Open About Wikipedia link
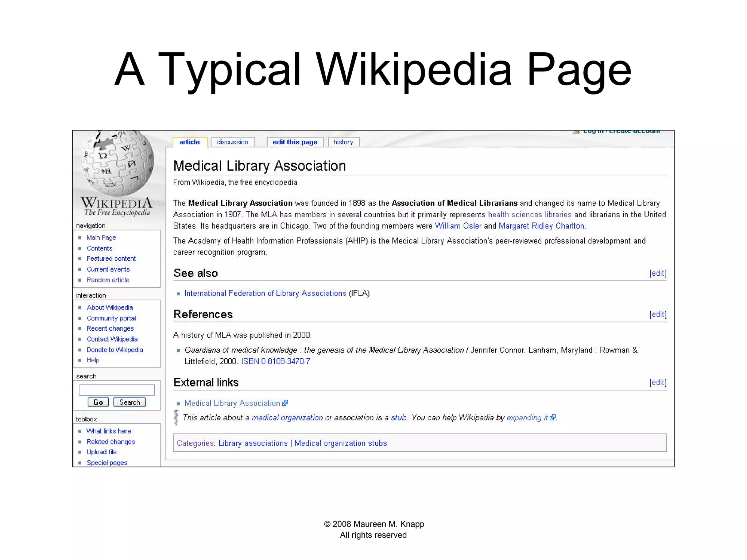Viewport: 747px width, 560px height. click(x=110, y=308)
